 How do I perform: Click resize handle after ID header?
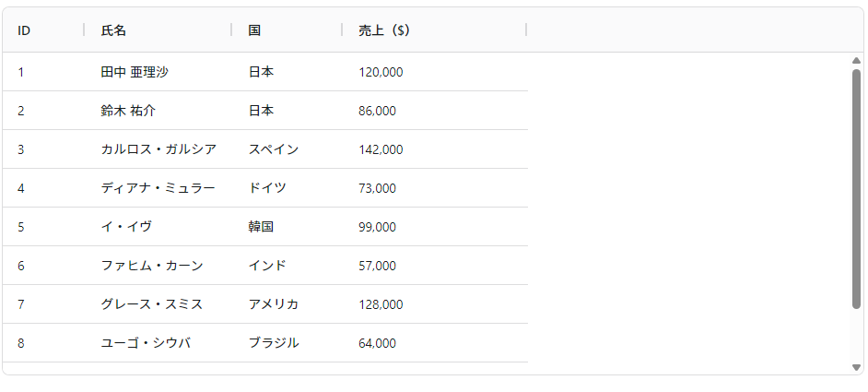point(84,30)
